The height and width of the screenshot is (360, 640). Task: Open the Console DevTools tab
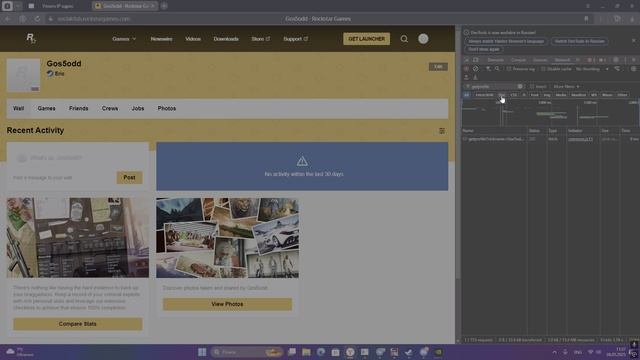click(x=518, y=60)
